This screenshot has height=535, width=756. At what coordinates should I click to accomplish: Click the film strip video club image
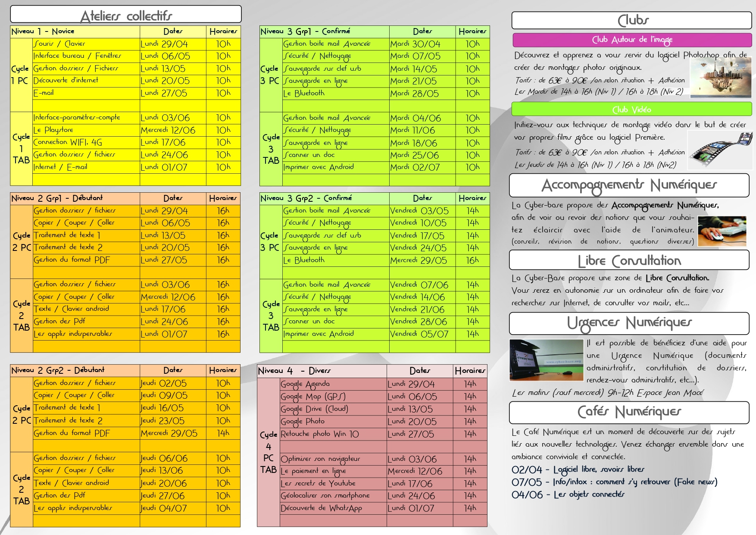(x=720, y=150)
